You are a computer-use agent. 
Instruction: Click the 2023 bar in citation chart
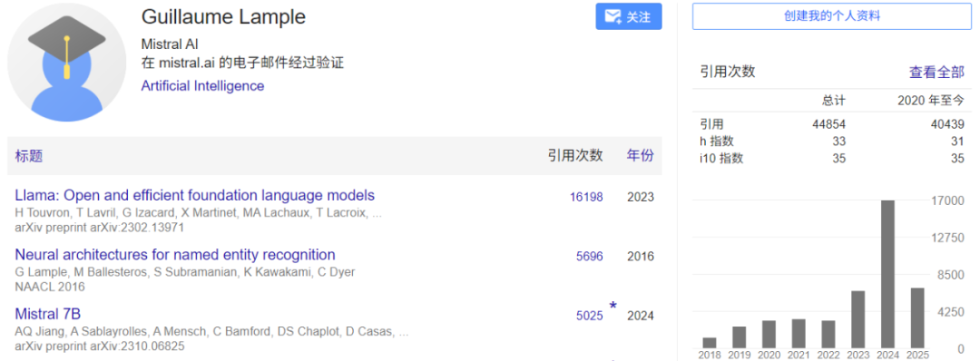(857, 319)
